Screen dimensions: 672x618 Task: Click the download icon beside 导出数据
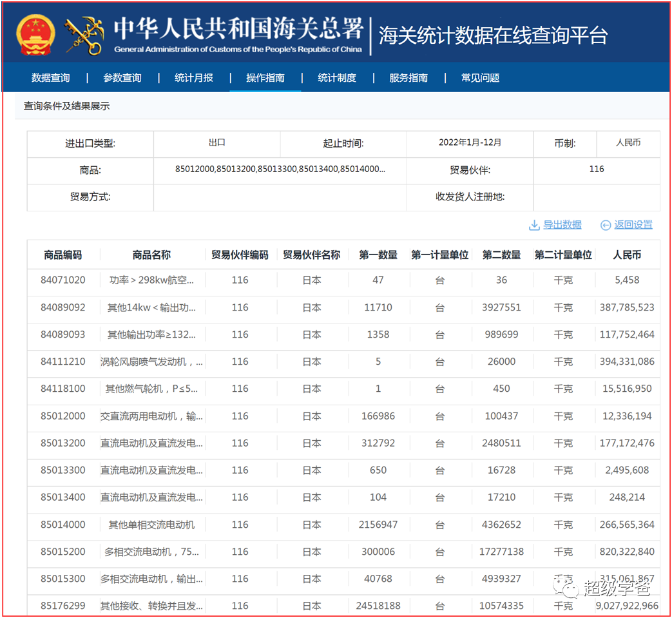tap(535, 225)
